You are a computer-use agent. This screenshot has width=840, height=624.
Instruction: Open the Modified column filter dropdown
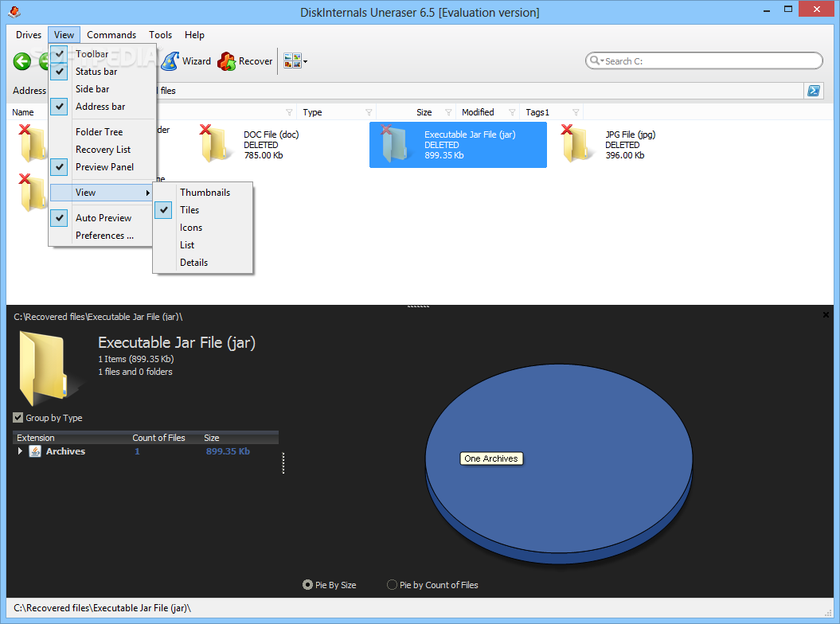(512, 112)
